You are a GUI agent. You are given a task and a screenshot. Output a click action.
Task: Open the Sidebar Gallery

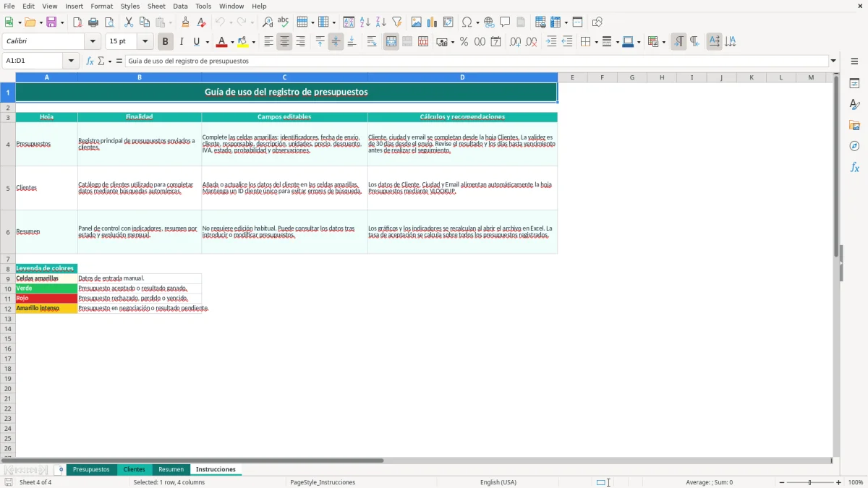[854, 125]
